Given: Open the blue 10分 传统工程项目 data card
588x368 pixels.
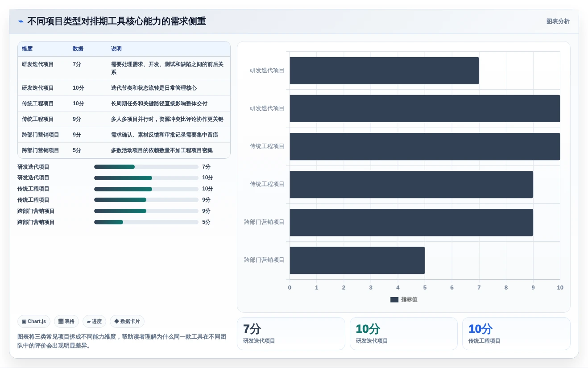Looking at the screenshot, I should click(516, 334).
